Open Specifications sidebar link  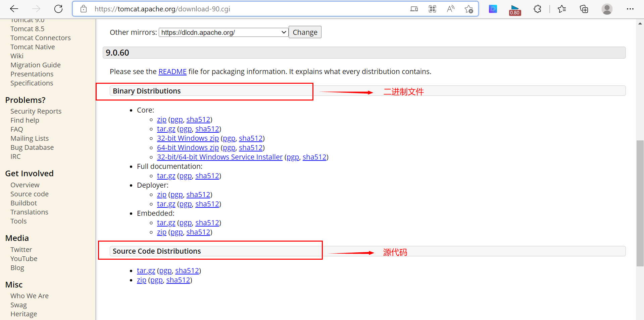click(x=32, y=83)
